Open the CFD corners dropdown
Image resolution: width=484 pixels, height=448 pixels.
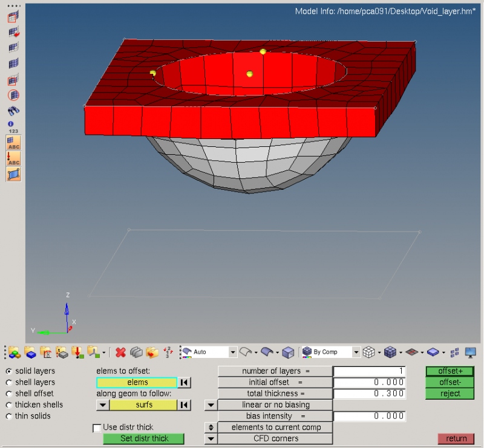tap(211, 438)
